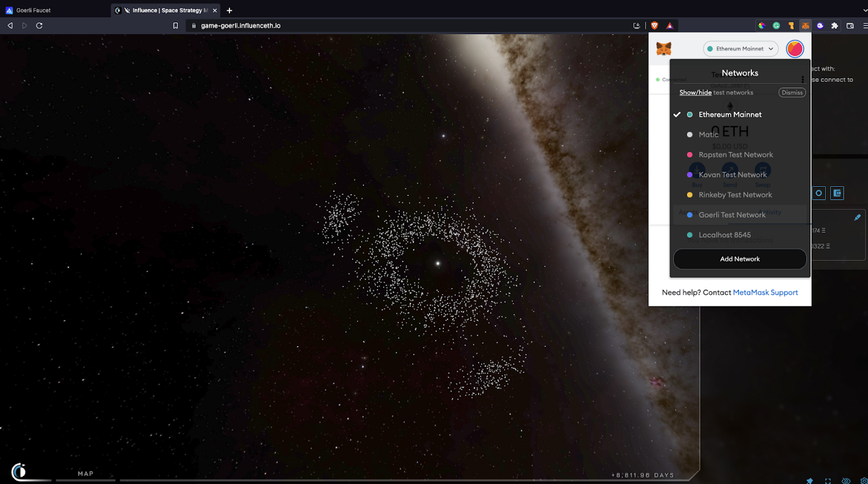Click the MetaMask fox extension icon in toolbar
868x484 pixels.
(x=805, y=25)
